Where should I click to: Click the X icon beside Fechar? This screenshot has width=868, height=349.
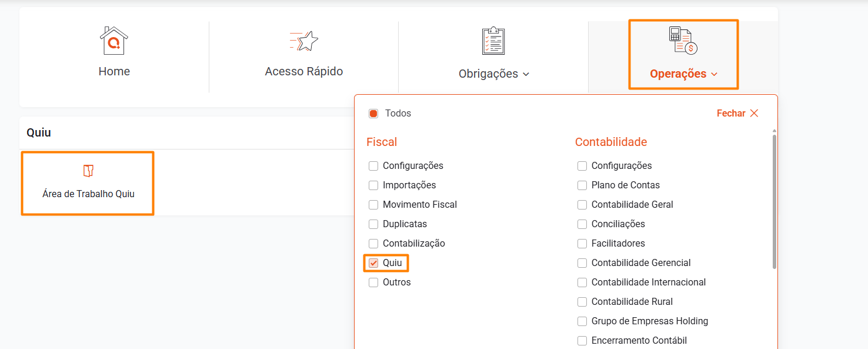(x=754, y=113)
